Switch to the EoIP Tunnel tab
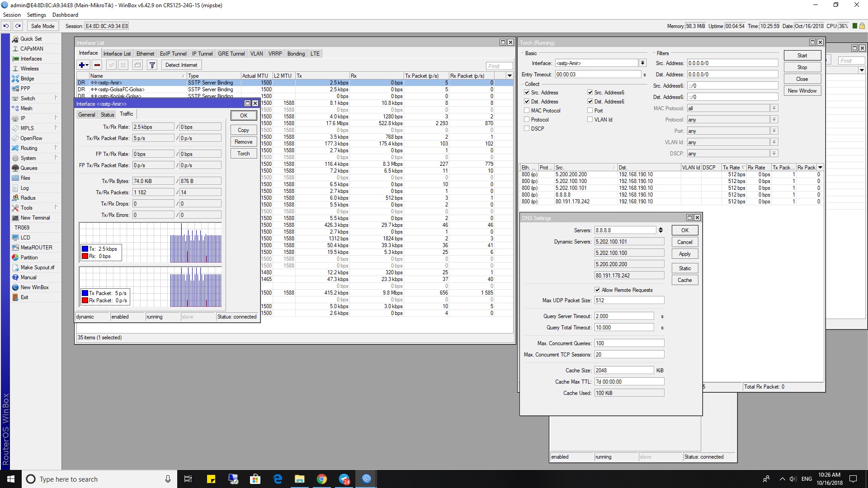 point(173,54)
